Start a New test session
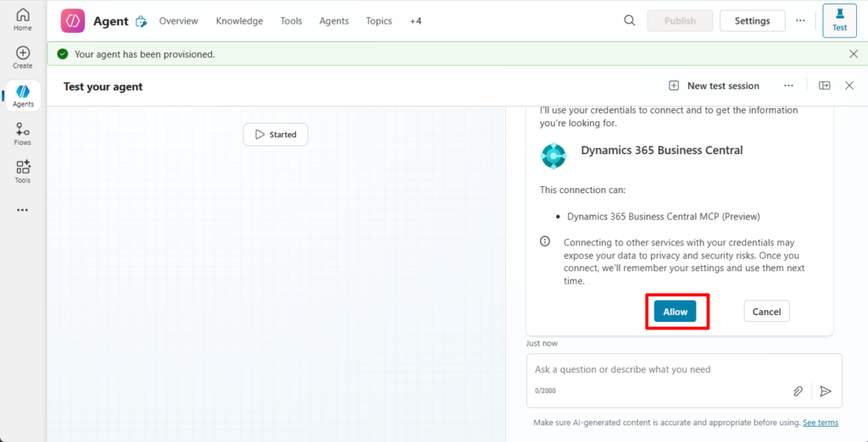This screenshot has width=868, height=442. (714, 86)
